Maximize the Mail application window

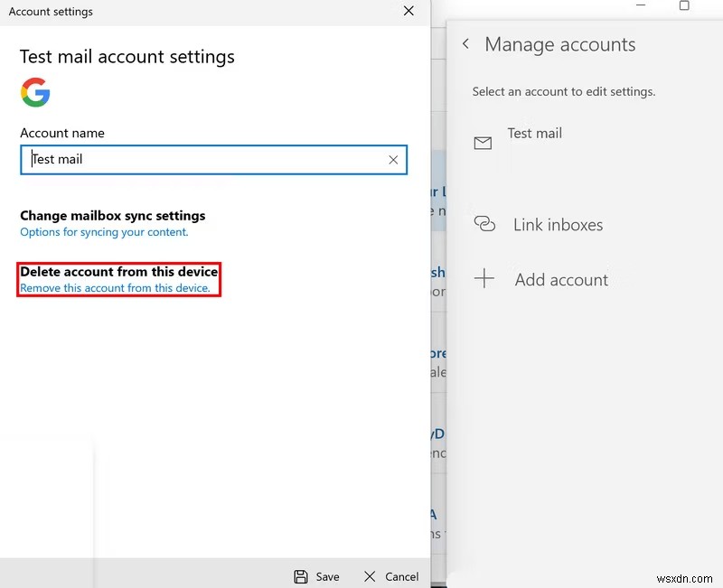click(x=683, y=6)
